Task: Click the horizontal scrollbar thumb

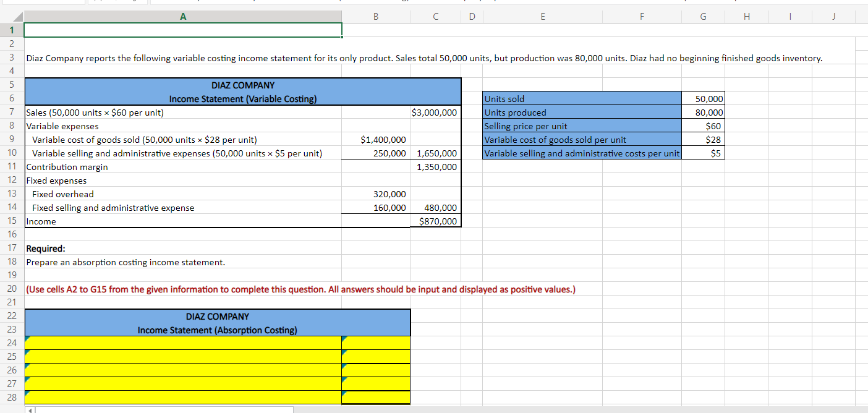Action: pyautogui.click(x=163, y=409)
